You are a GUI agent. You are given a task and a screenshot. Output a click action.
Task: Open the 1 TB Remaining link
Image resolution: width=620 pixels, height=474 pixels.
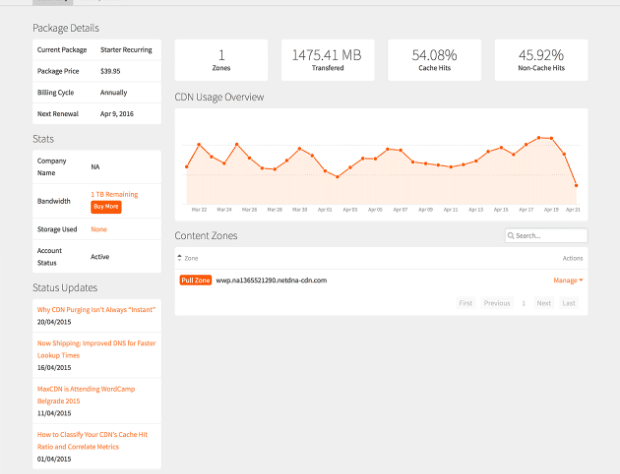114,194
